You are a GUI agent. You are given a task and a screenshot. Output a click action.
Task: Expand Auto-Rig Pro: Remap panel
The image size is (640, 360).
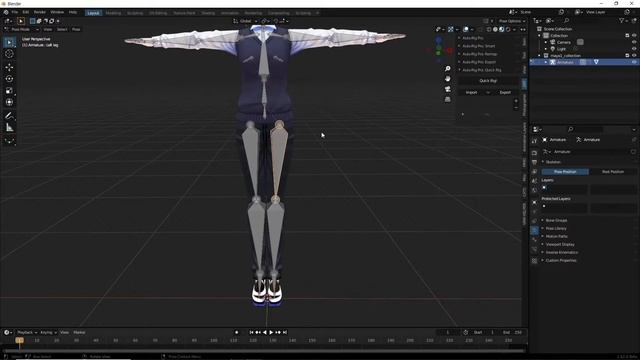pyautogui.click(x=480, y=54)
